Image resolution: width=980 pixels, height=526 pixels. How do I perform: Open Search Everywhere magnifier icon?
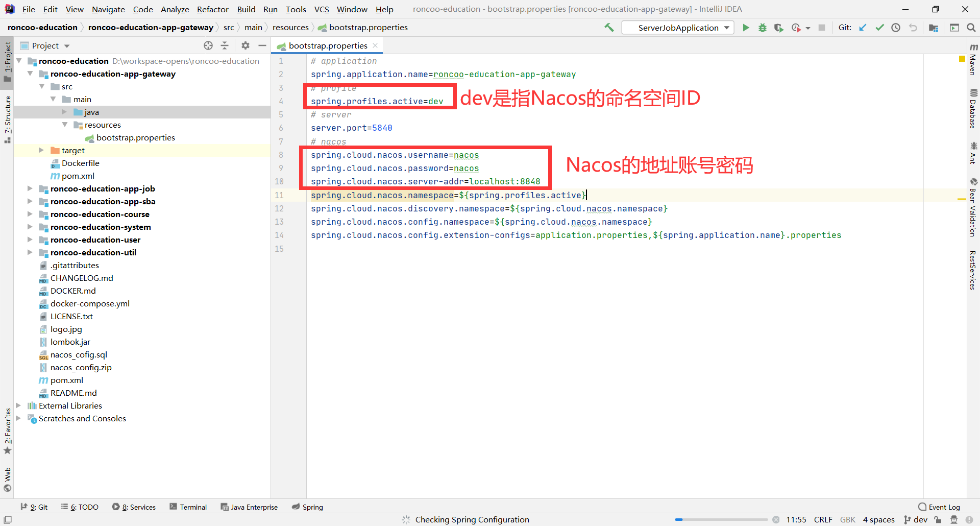coord(971,28)
